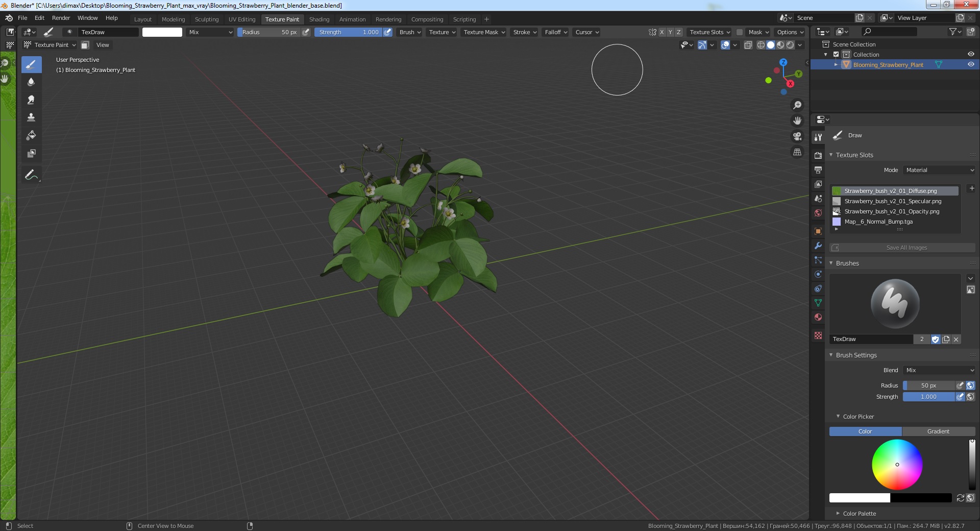Open Particles properties tab
The height and width of the screenshot is (531, 980).
[818, 260]
